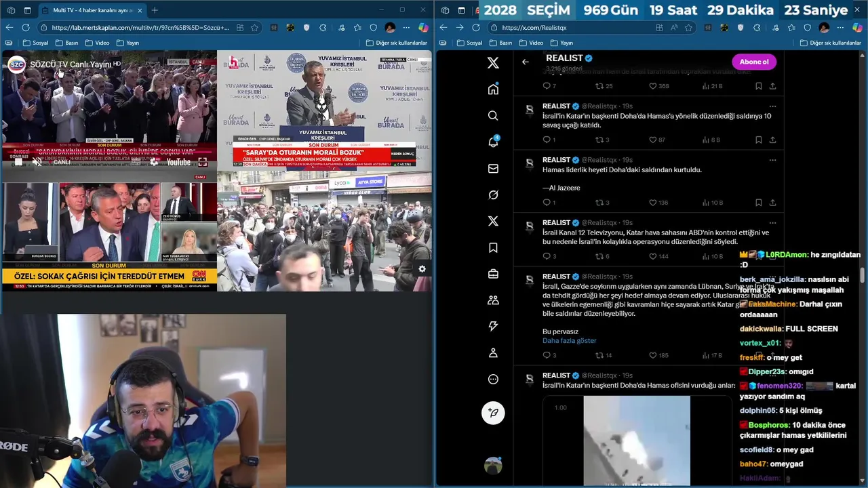Open Multi TV settings gear icon
Viewport: 868px width, 488px height.
422,269
